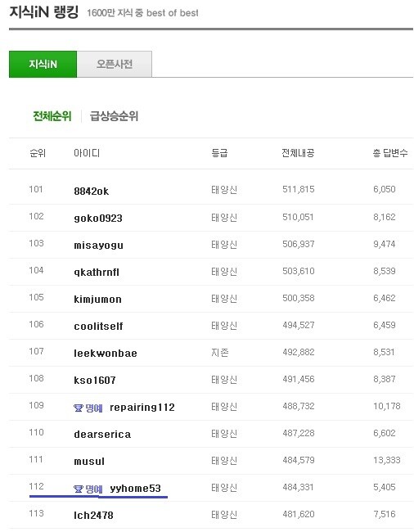414x532 pixels.
Task: Switch to the 지식iN tab
Action: point(43,64)
